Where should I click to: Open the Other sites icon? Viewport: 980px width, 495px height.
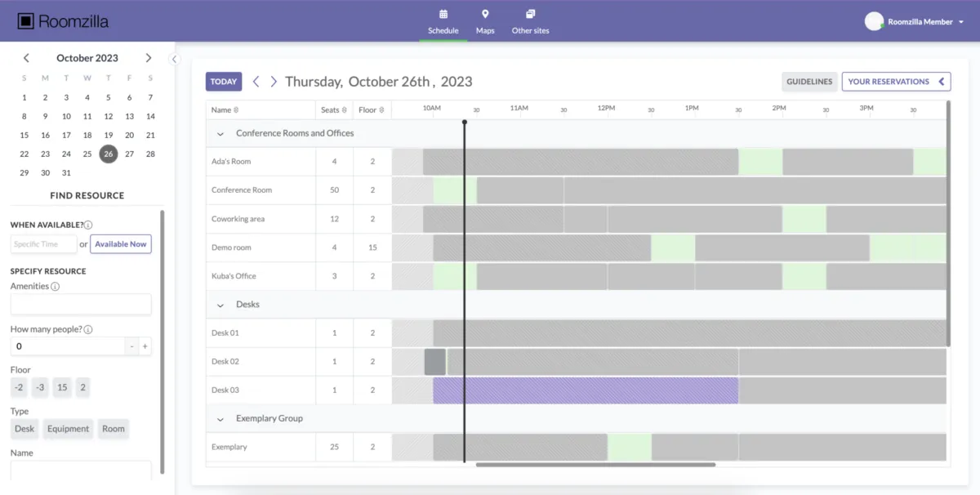[x=530, y=14]
